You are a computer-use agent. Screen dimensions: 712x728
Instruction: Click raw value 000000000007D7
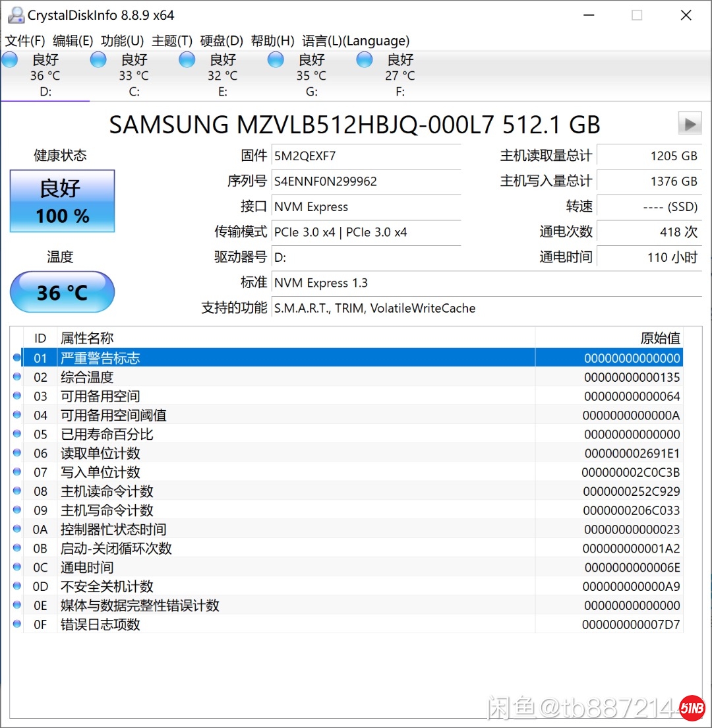(631, 625)
